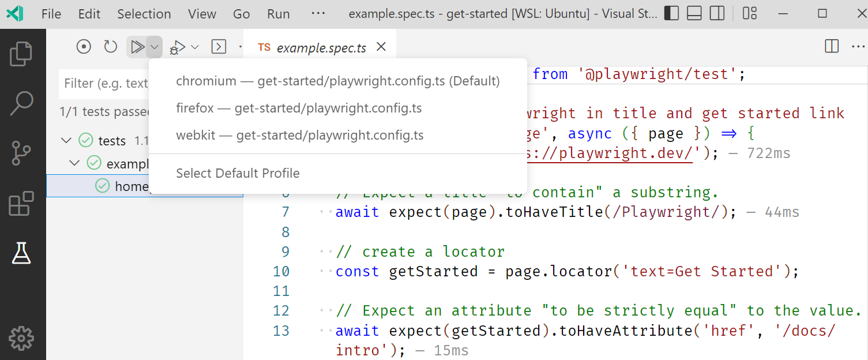Open the Selection menu

[x=144, y=14]
